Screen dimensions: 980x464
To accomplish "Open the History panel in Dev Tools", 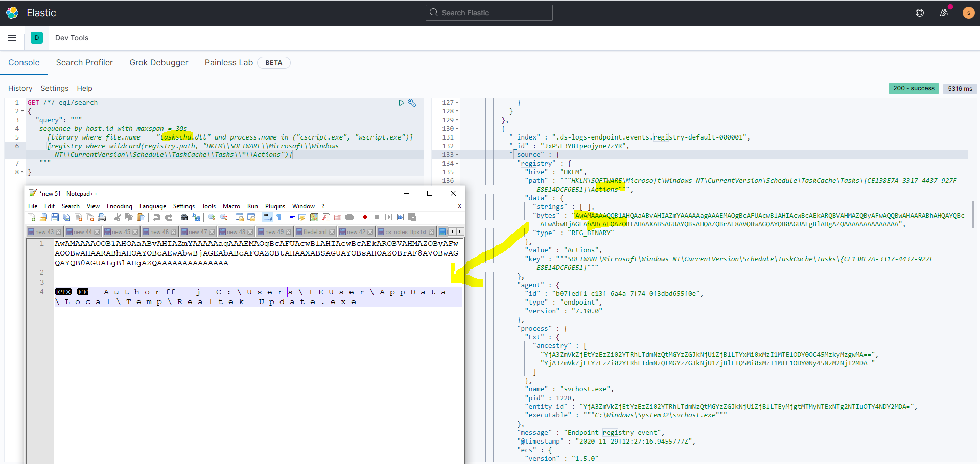I will [20, 88].
